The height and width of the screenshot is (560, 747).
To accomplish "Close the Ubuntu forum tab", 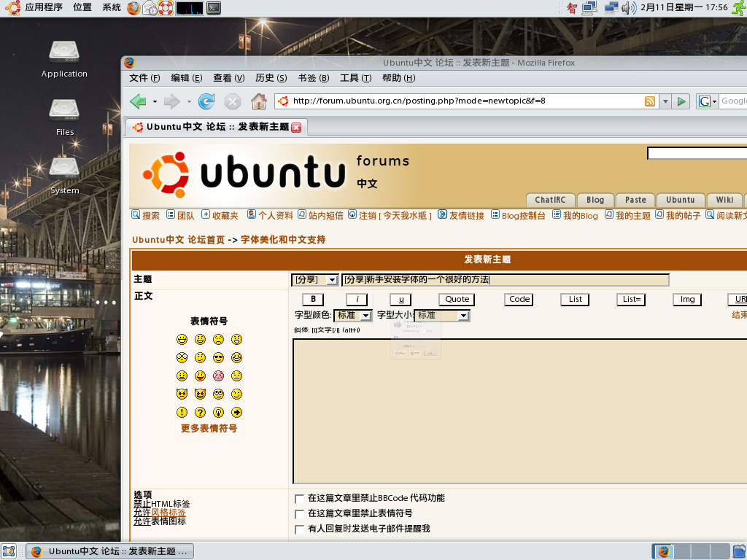I will point(296,127).
